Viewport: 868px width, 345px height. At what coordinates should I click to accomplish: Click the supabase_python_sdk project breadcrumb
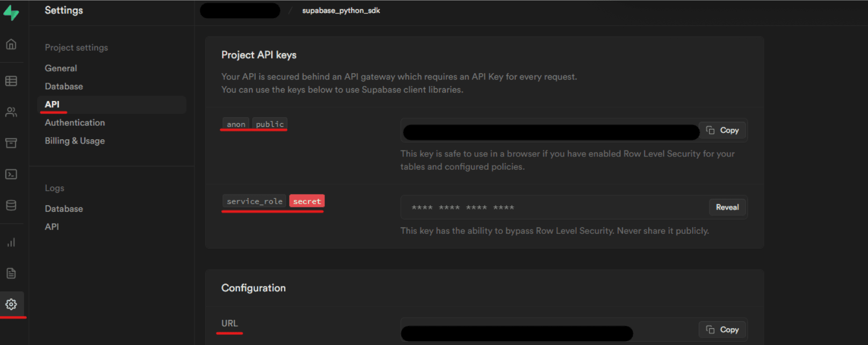341,11
